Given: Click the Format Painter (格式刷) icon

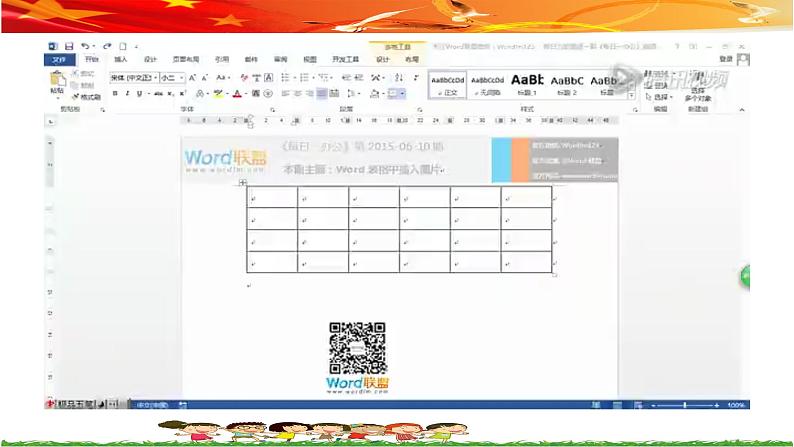Looking at the screenshot, I should pyautogui.click(x=75, y=96).
